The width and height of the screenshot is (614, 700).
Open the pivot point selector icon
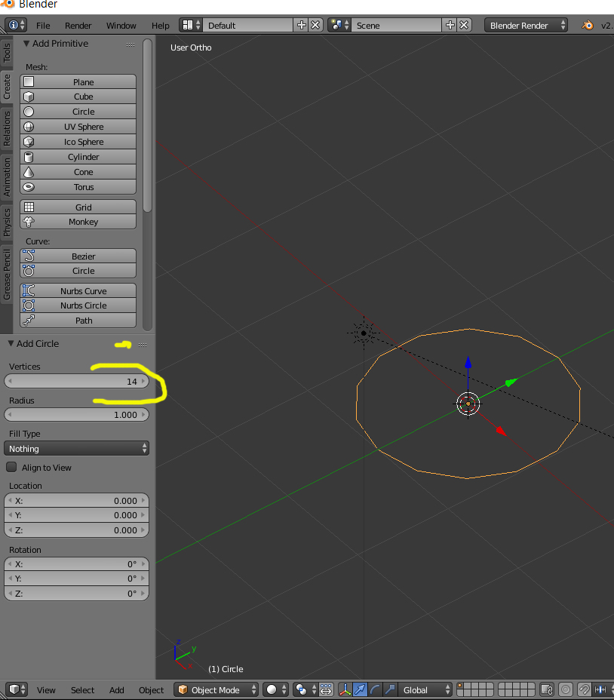305,689
